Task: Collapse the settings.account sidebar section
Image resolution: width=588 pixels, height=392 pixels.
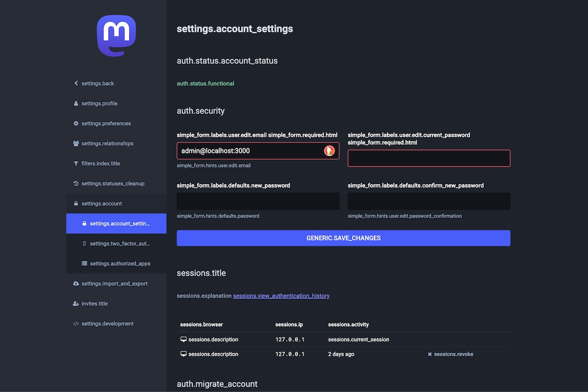Action: coord(101,204)
